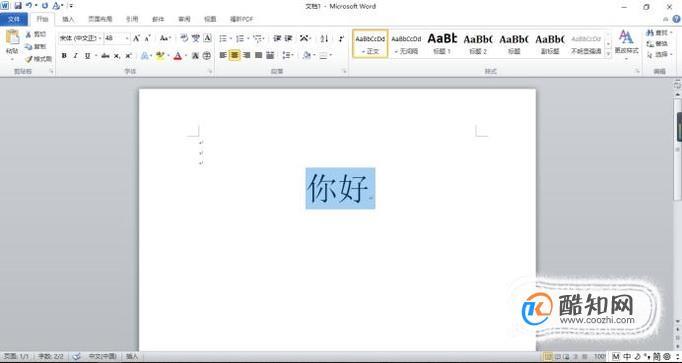Screen dimensions: 682x363
Task: Open the font size 48 dropdown
Action: click(117, 38)
